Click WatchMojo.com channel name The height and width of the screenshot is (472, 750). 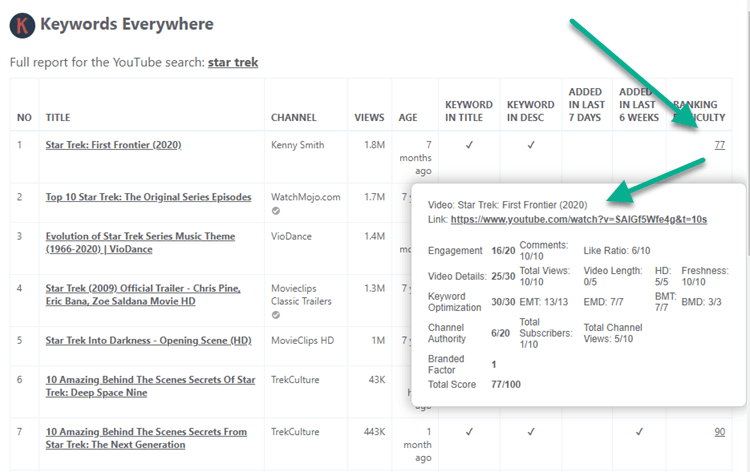[x=306, y=197]
